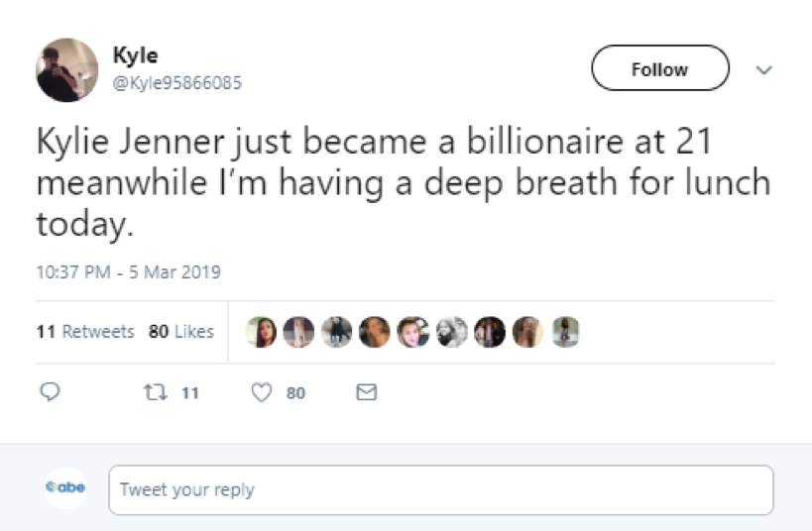Click in the Tweet your reply field
This screenshot has height=531, width=812.
coord(440,489)
